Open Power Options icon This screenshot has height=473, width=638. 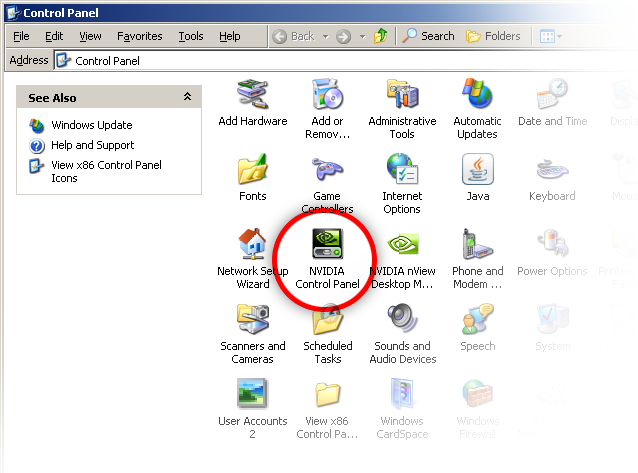click(552, 244)
